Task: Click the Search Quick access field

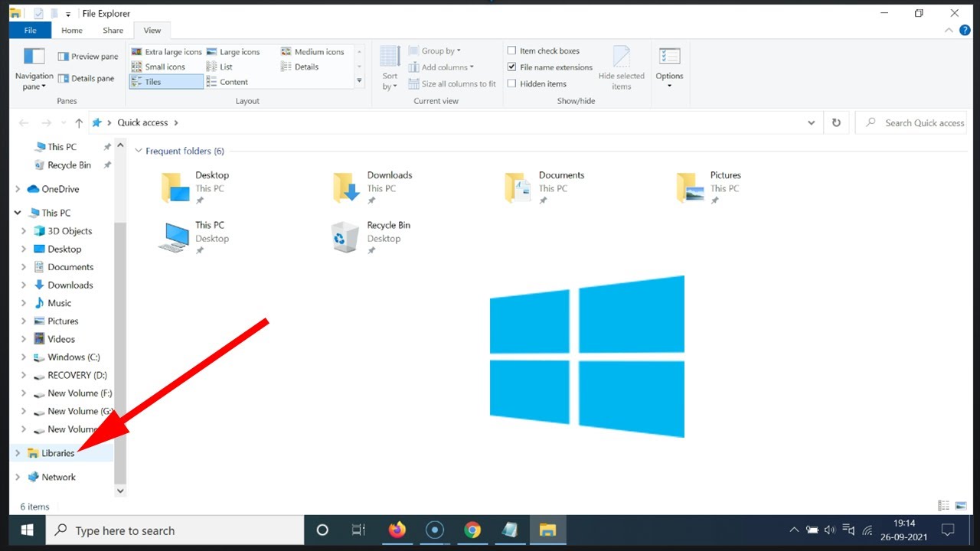Action: click(911, 122)
